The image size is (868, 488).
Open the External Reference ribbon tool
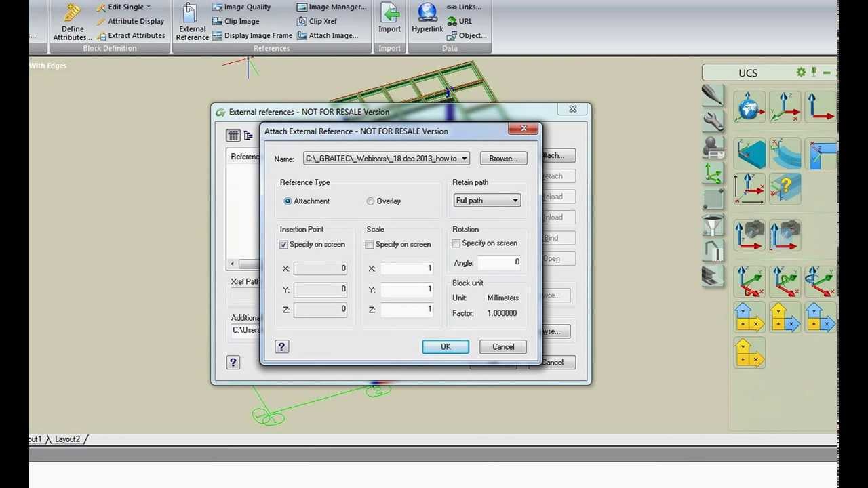(192, 21)
